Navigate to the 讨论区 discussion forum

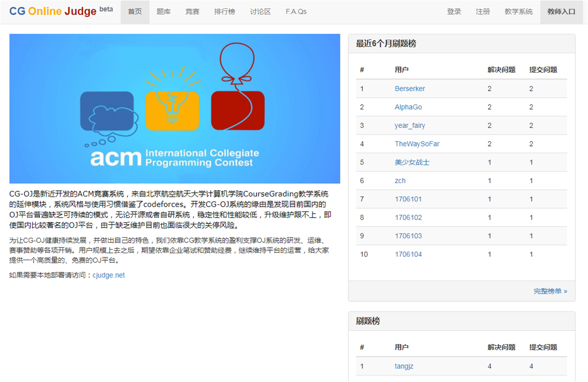coord(261,12)
